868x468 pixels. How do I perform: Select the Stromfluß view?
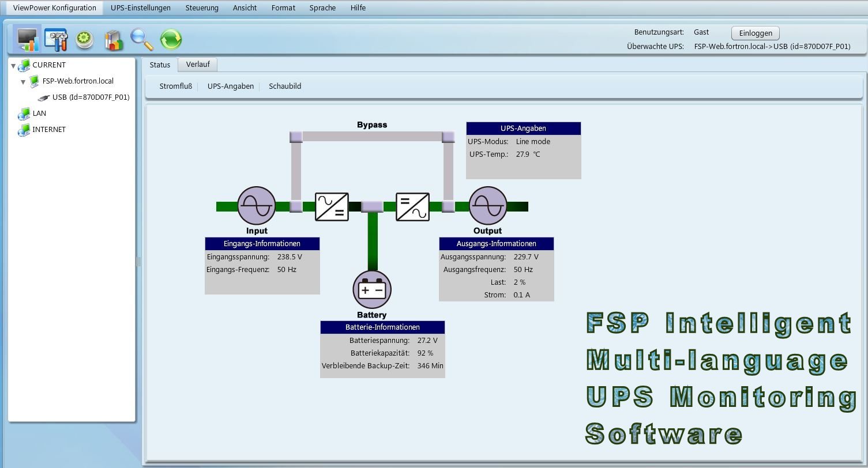point(176,86)
